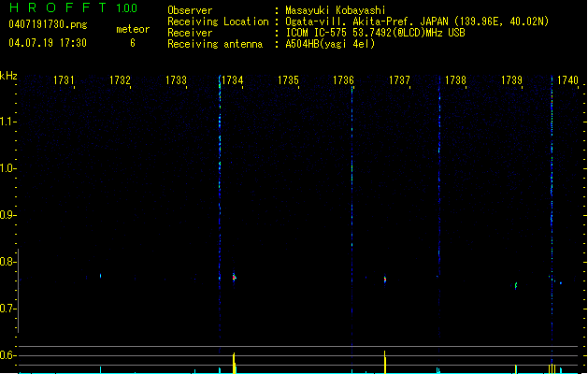
Task: Click the green echo near 1739
Action: tap(516, 286)
